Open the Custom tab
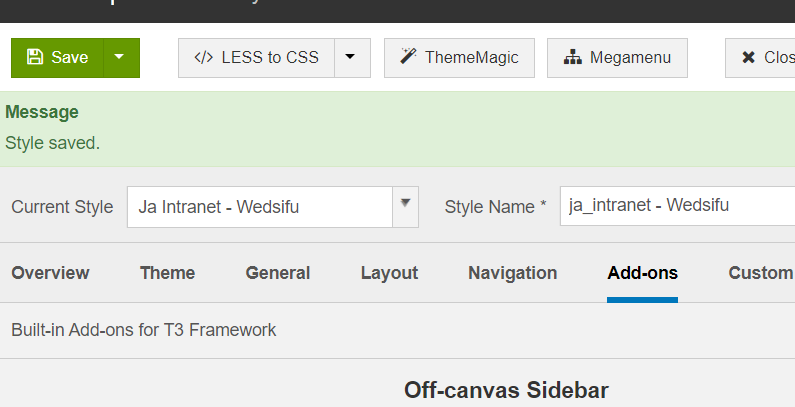Image resolution: width=795 pixels, height=407 pixels. pyautogui.click(x=760, y=273)
